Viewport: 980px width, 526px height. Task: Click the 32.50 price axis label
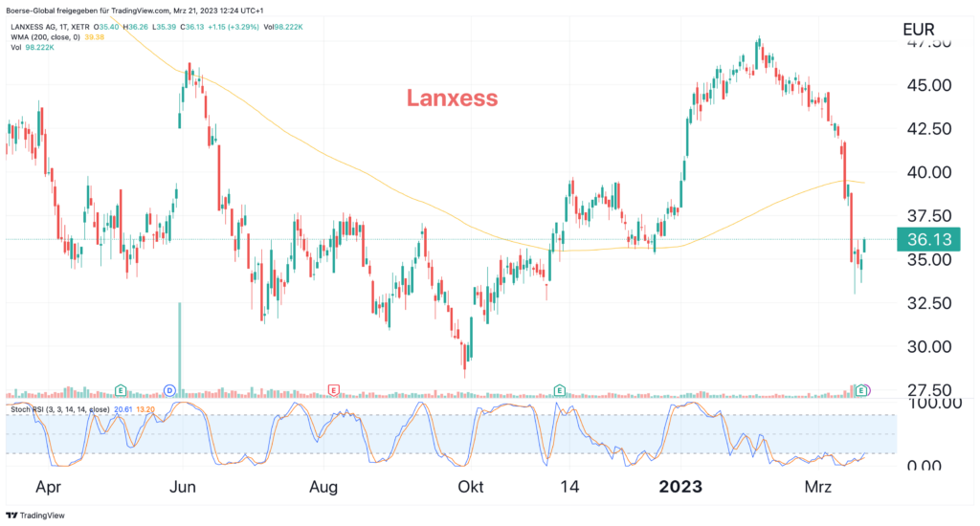point(928,303)
